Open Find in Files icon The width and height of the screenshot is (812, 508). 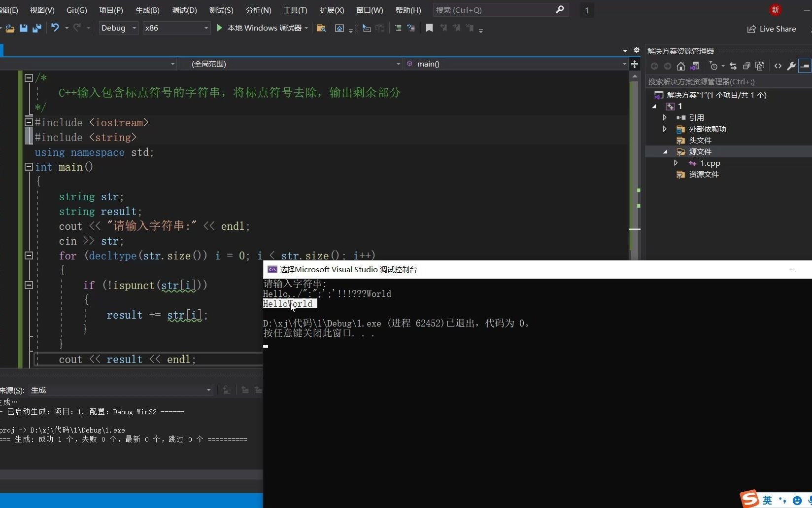pyautogui.click(x=321, y=28)
